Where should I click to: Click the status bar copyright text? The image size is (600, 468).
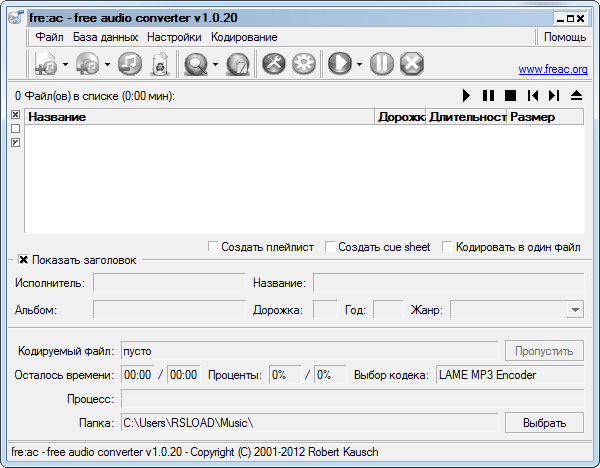tap(195, 452)
